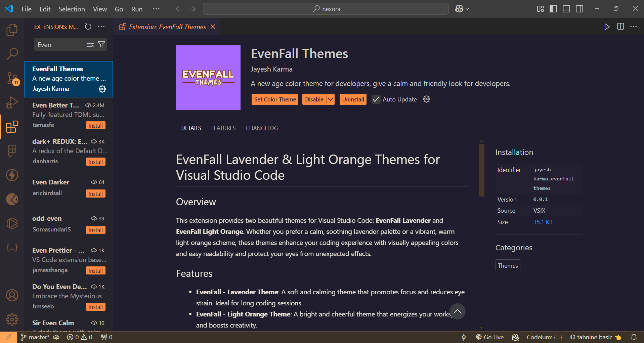
Task: Open the Copilot dropdown chevron
Action: click(x=467, y=9)
